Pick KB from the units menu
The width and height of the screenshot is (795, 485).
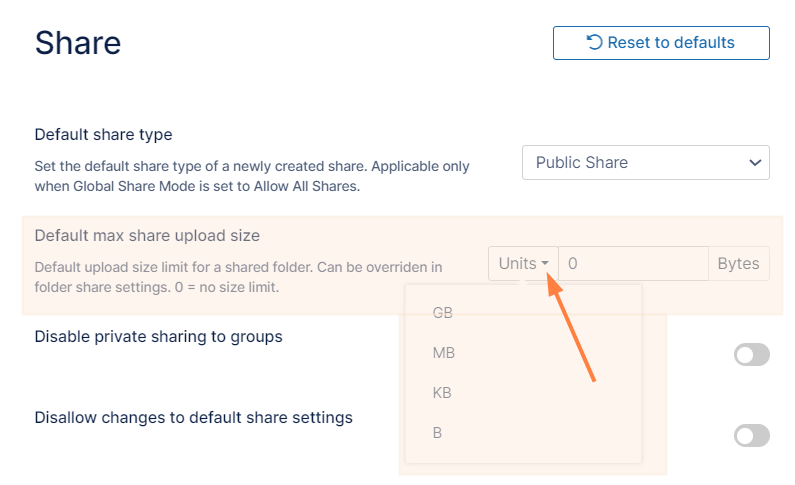(x=442, y=393)
